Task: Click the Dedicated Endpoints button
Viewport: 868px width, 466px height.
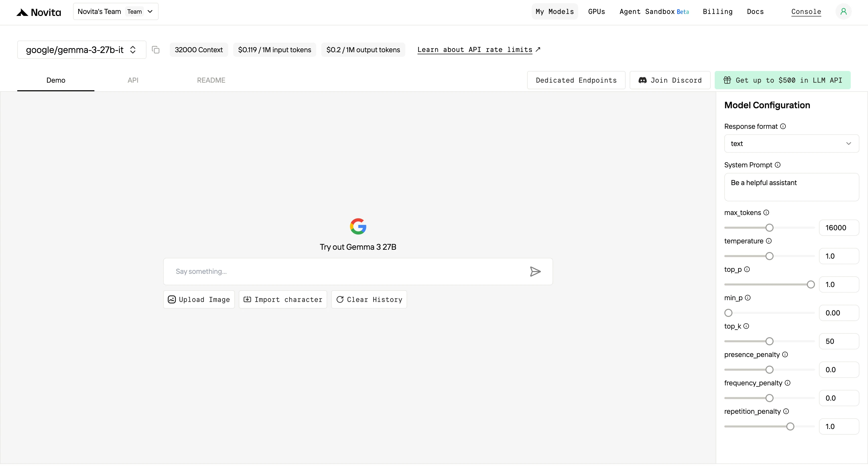Action: [576, 80]
